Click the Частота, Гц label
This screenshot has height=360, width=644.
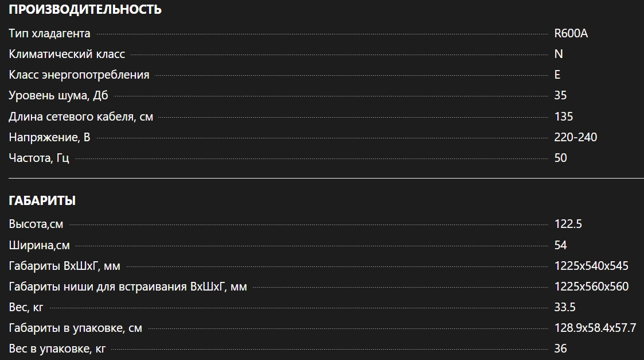tap(39, 158)
